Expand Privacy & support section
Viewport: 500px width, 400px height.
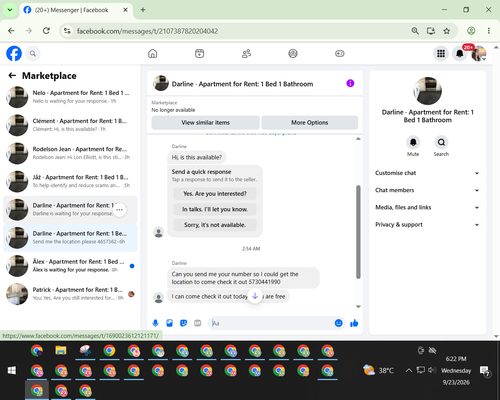[x=427, y=225]
